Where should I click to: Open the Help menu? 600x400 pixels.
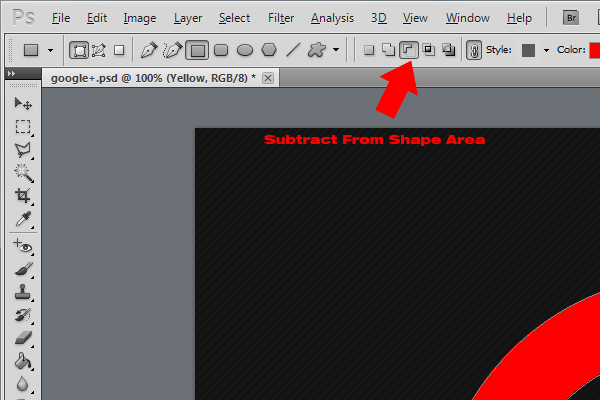click(x=519, y=18)
